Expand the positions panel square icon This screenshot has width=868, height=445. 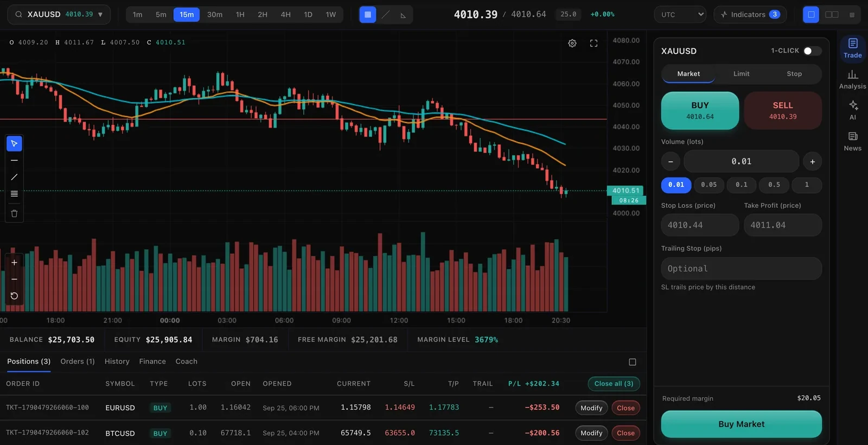coord(632,362)
